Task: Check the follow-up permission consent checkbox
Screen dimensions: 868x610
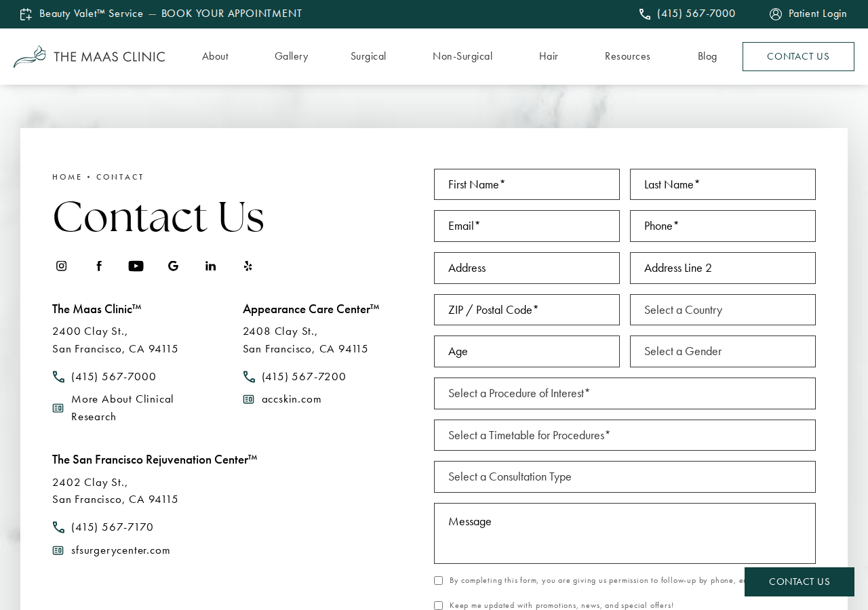Action: pyautogui.click(x=438, y=580)
